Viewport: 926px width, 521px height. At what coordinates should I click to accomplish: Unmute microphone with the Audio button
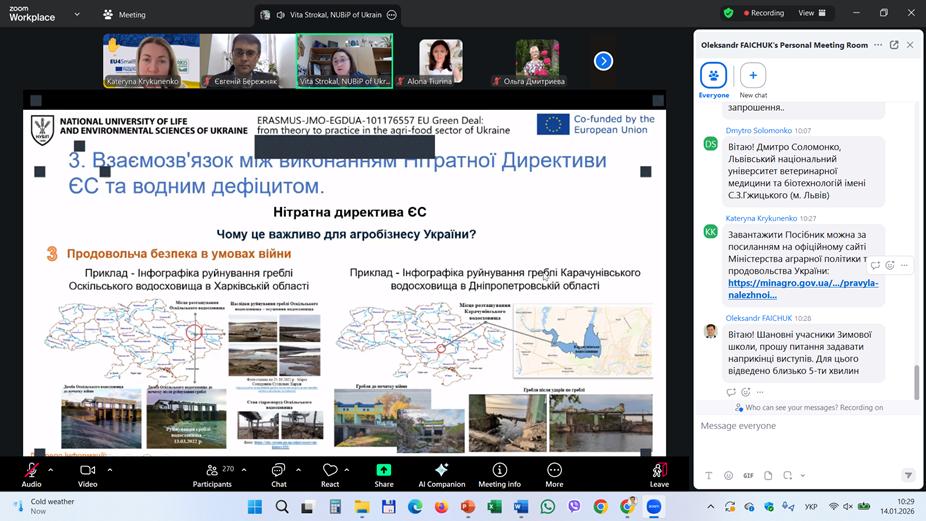coord(31,472)
